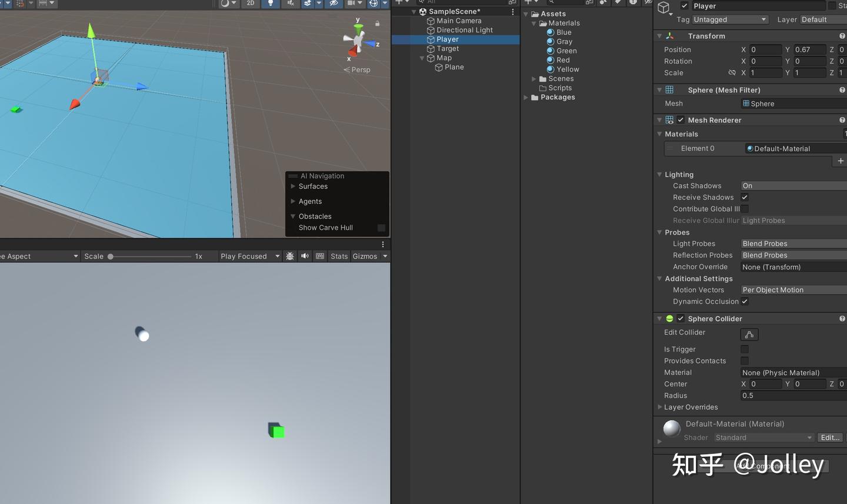Expand the Map object in the Hierarchy
The width and height of the screenshot is (847, 504).
click(422, 58)
